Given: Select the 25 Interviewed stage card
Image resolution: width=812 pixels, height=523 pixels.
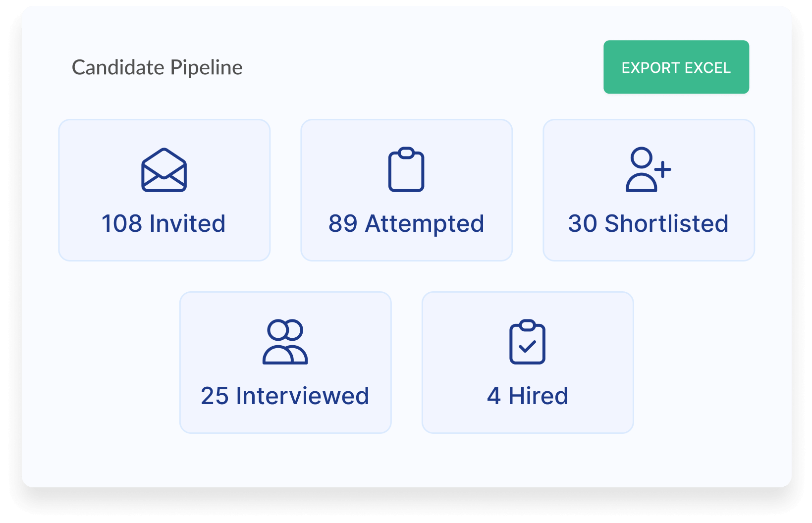Looking at the screenshot, I should click(x=285, y=362).
